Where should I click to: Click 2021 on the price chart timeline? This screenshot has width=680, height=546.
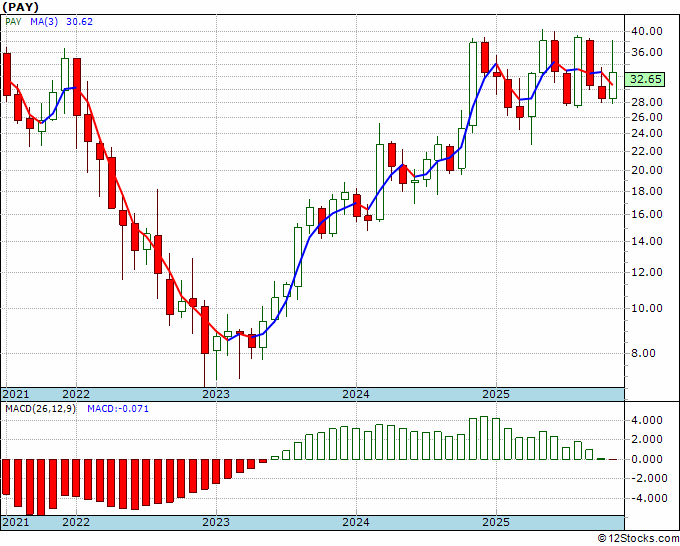click(16, 394)
